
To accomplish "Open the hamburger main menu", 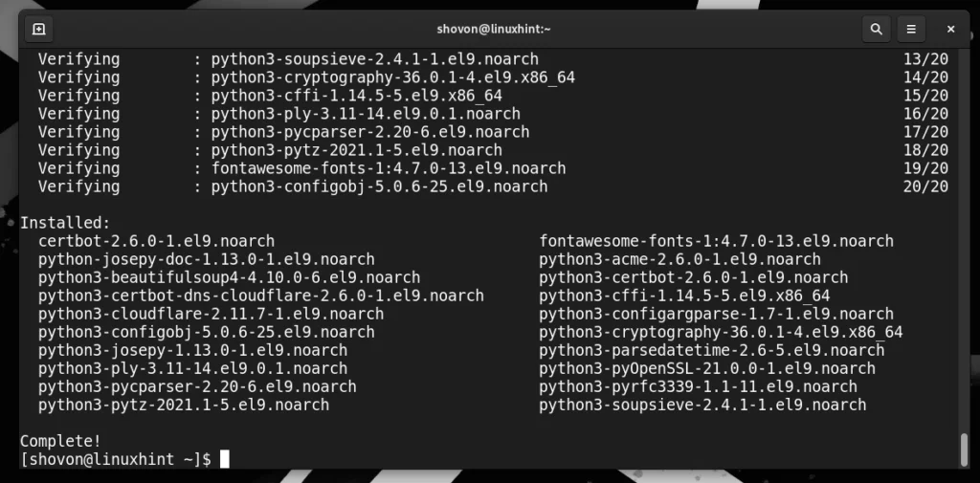I will coord(912,30).
